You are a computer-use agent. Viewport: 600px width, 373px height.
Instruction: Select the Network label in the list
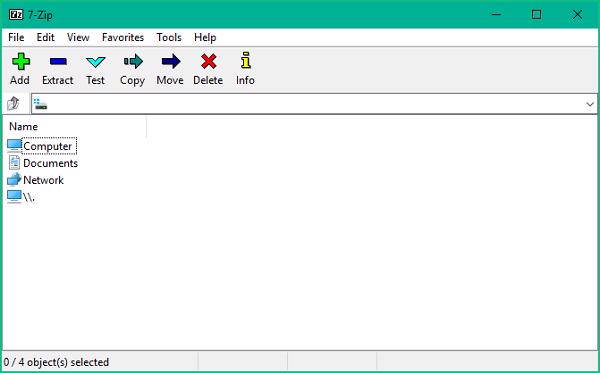coord(43,180)
